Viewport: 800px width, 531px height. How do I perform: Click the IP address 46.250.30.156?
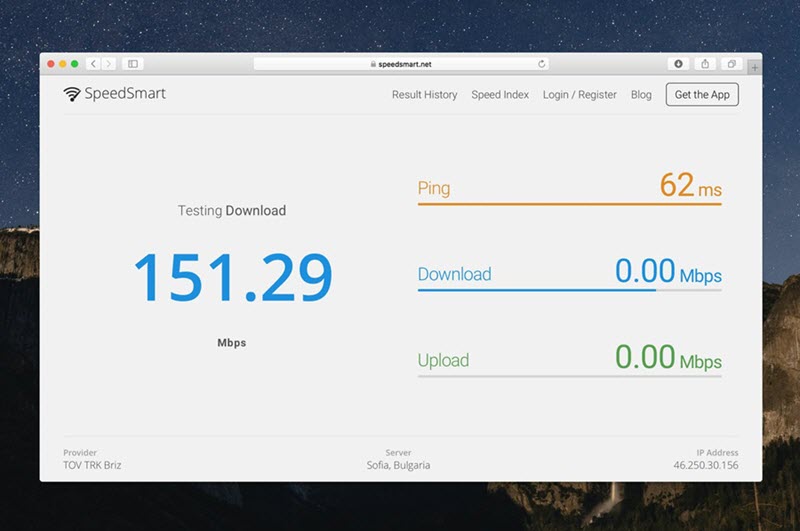[705, 465]
